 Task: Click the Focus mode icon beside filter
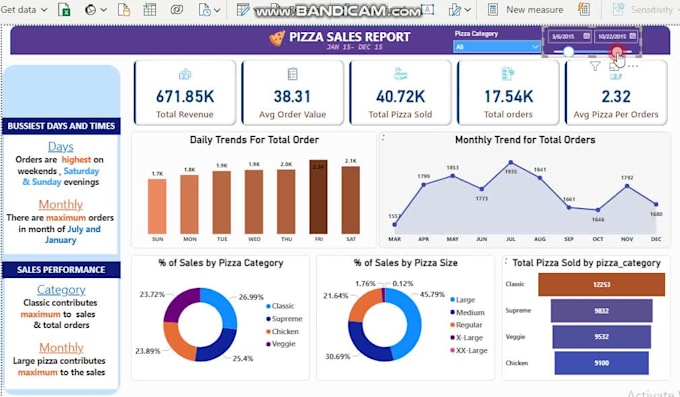614,66
